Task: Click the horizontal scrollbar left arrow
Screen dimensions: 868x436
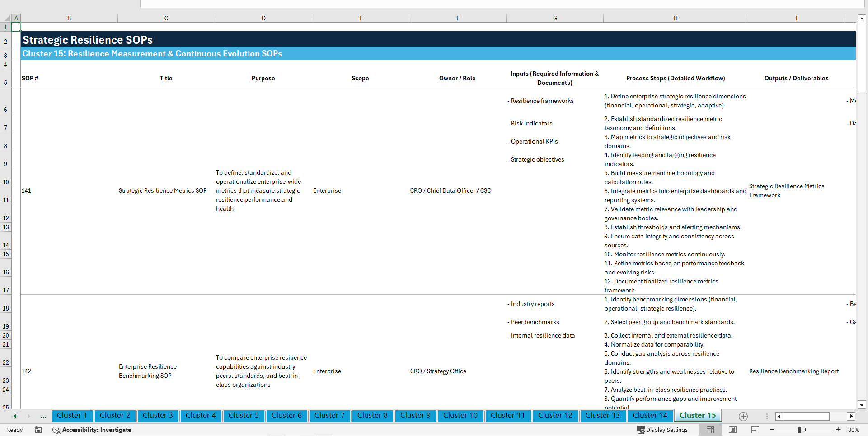Action: click(779, 416)
